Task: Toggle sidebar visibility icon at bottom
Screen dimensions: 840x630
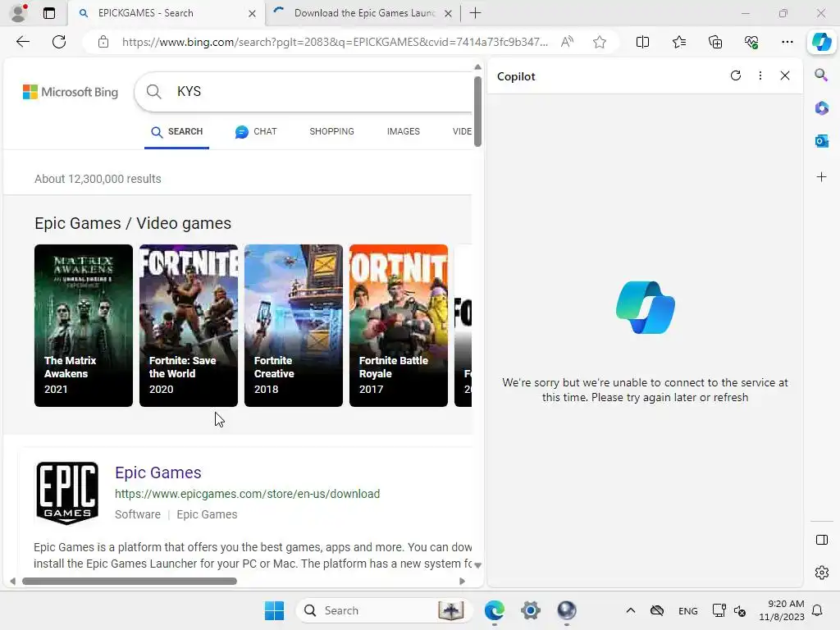Action: (x=821, y=540)
